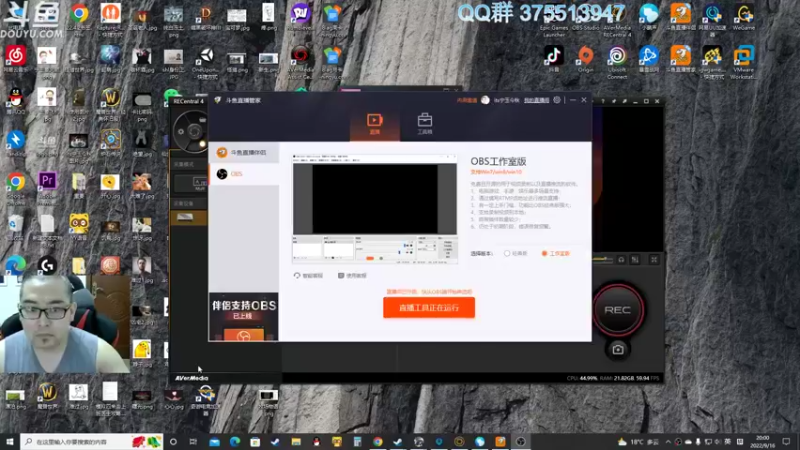Click the orange streaming tool running button

[x=429, y=308]
